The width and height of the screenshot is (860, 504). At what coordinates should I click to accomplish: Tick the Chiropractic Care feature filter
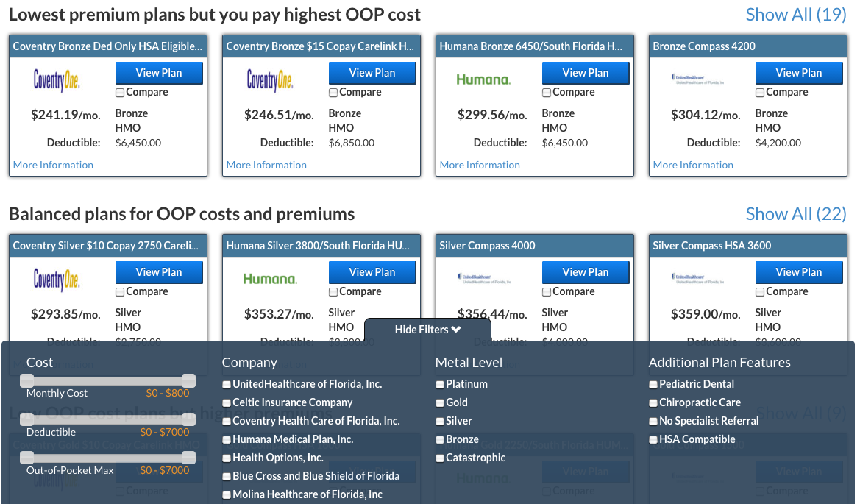point(653,403)
